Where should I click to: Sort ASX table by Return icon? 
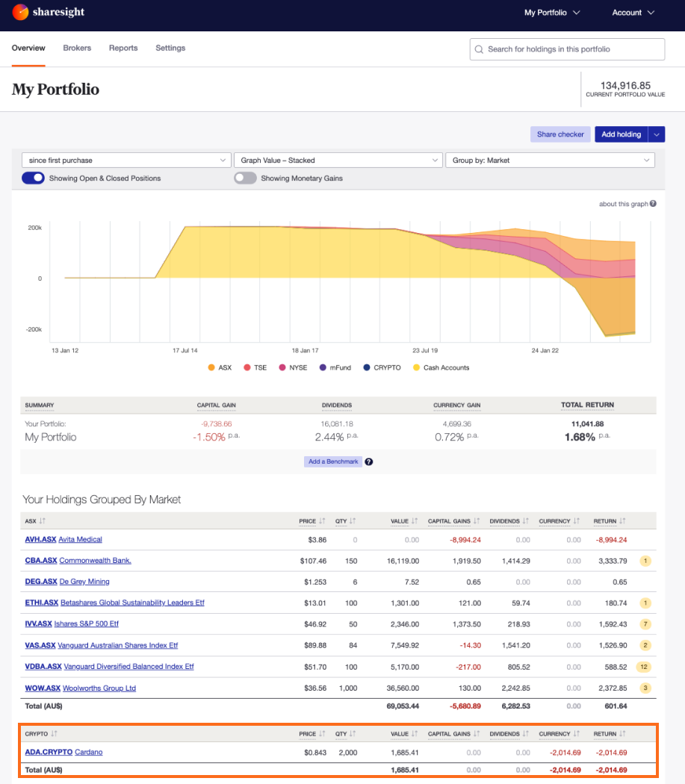(622, 521)
